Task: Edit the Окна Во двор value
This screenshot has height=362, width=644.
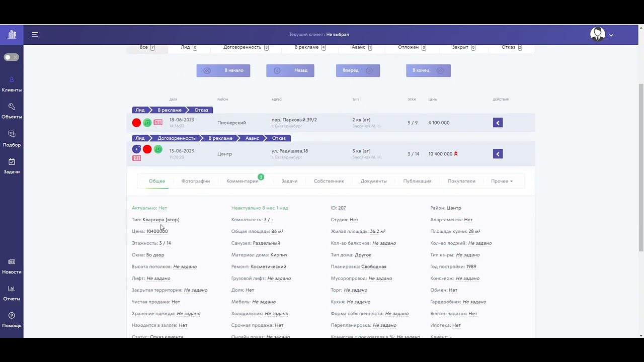Action: pyautogui.click(x=155, y=255)
